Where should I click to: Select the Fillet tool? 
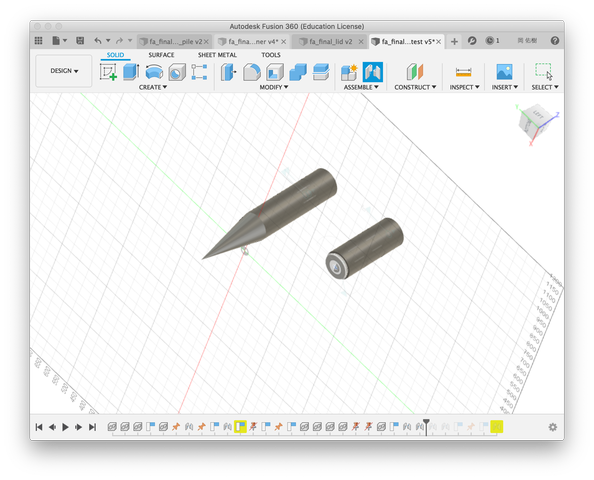tap(252, 72)
